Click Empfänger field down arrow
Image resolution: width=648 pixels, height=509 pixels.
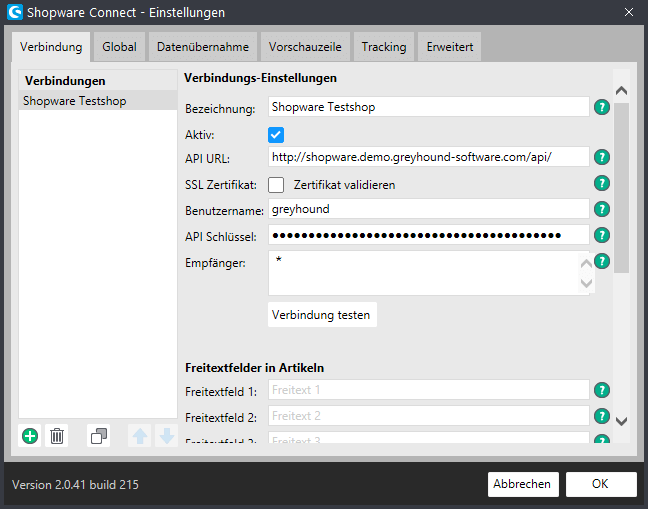click(x=586, y=283)
